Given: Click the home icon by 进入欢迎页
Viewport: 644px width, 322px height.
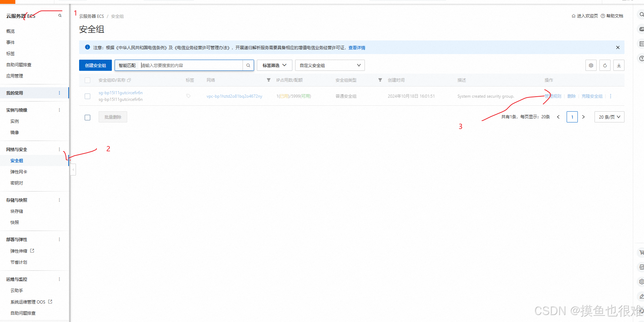Looking at the screenshot, I should point(574,16).
